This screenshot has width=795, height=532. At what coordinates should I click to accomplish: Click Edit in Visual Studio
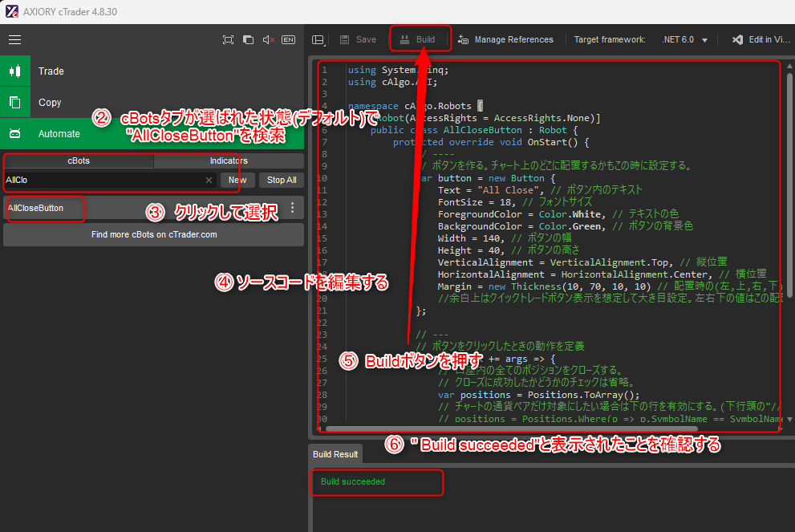coord(761,39)
